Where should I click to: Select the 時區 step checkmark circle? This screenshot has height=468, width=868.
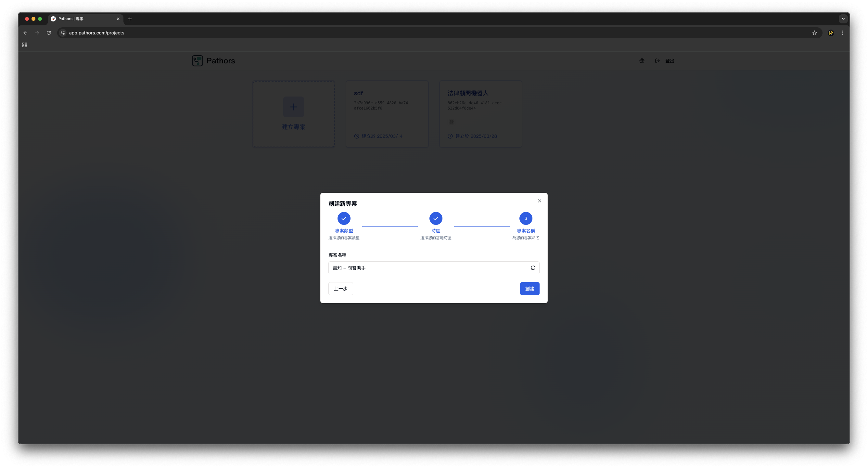pyautogui.click(x=436, y=218)
